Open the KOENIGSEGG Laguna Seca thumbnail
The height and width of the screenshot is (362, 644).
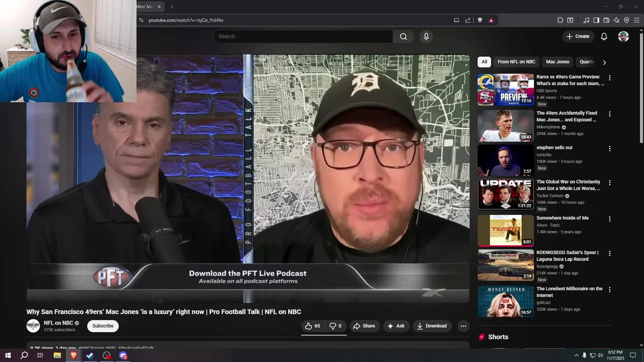[506, 265]
